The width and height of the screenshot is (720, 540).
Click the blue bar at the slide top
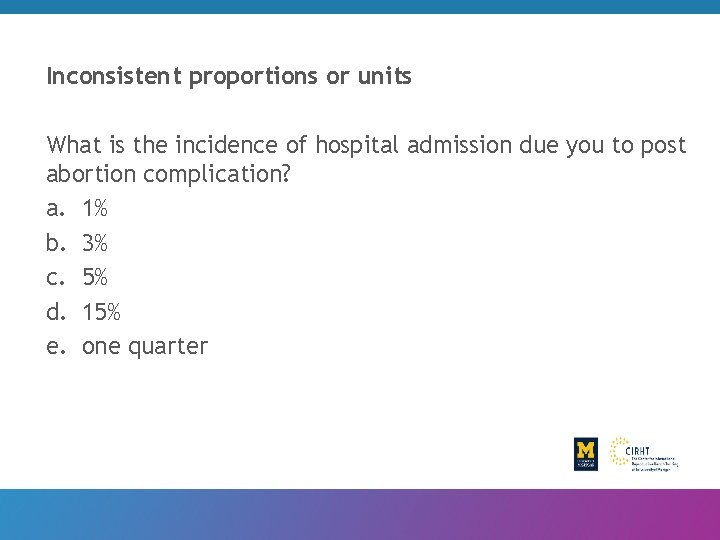[360, 6]
